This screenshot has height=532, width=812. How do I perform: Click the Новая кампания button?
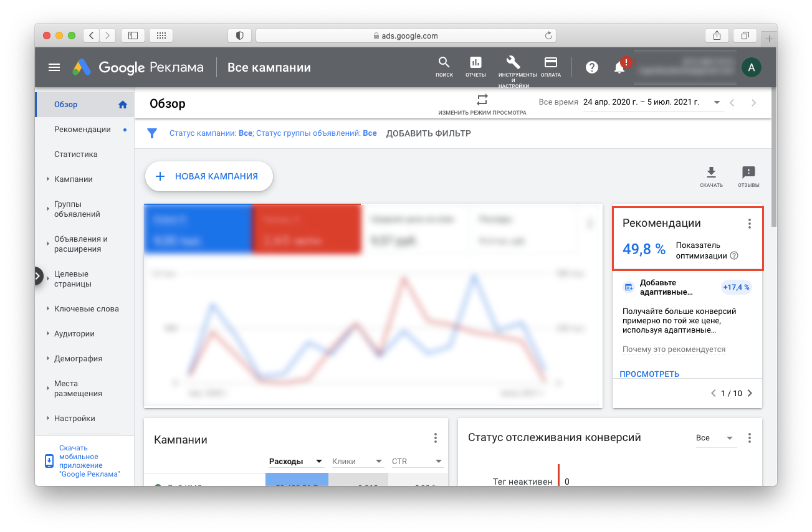(209, 176)
